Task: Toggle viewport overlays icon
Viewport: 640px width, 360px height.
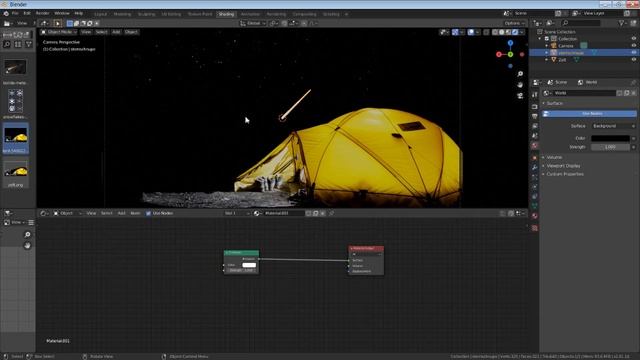Action: [x=471, y=32]
